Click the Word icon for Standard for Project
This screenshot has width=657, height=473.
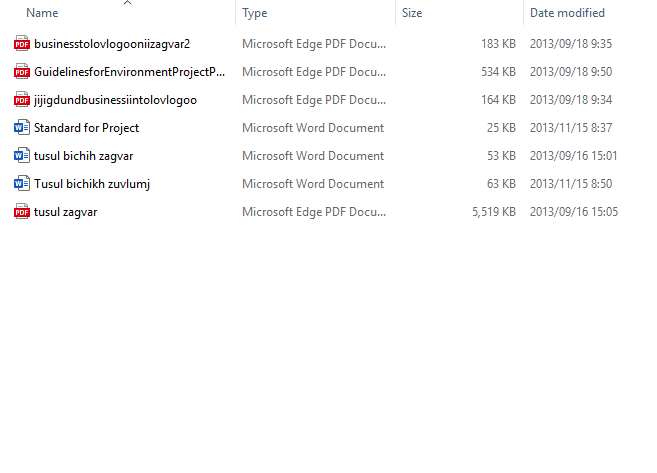pos(22,128)
